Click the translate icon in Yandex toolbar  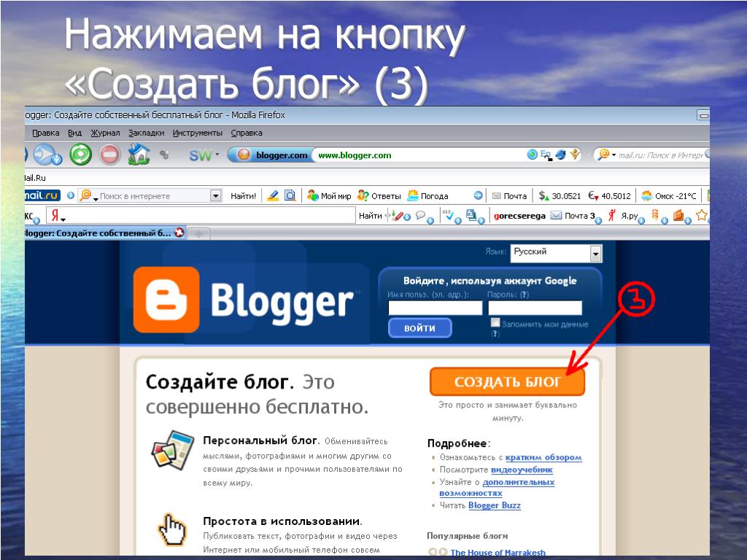click(471, 215)
